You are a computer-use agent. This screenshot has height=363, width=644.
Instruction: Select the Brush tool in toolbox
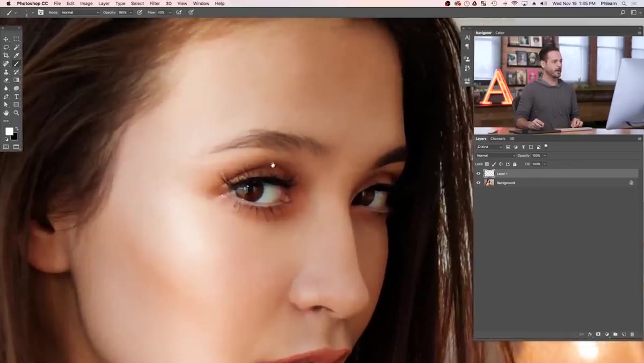(x=16, y=64)
